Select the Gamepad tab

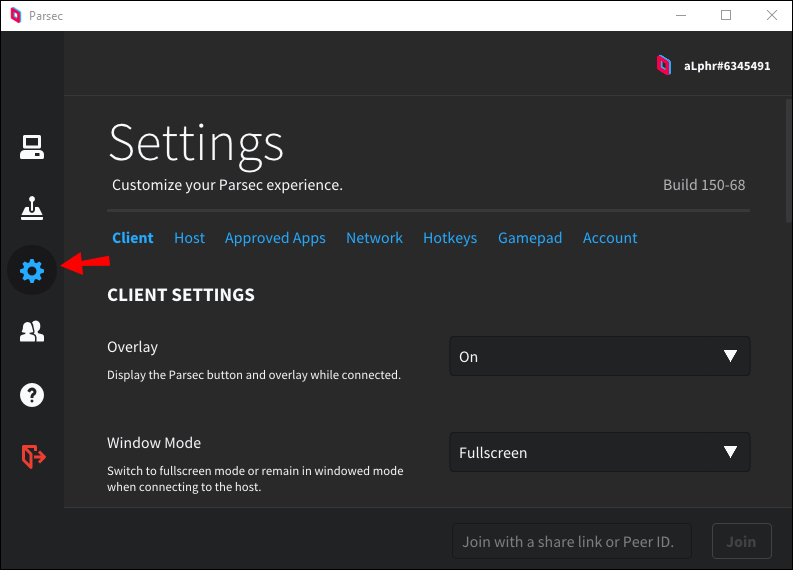tap(530, 238)
